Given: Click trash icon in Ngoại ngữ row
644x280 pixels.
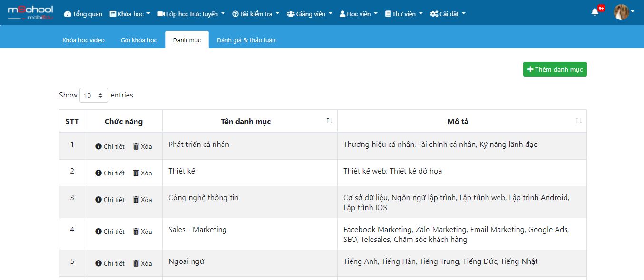Looking at the screenshot, I should click(x=136, y=263).
